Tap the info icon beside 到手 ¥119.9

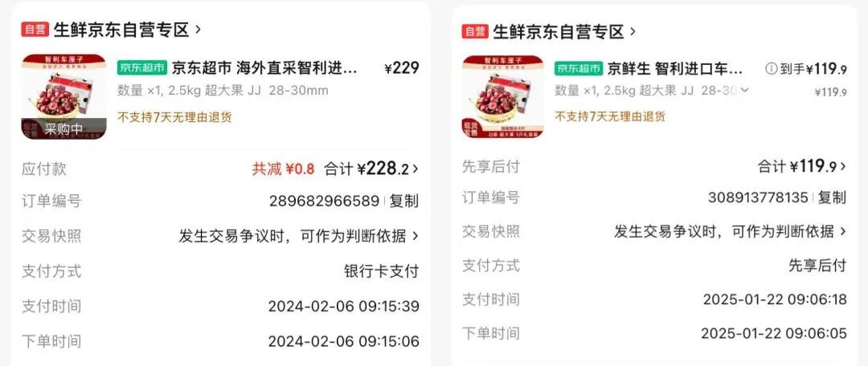pos(771,68)
